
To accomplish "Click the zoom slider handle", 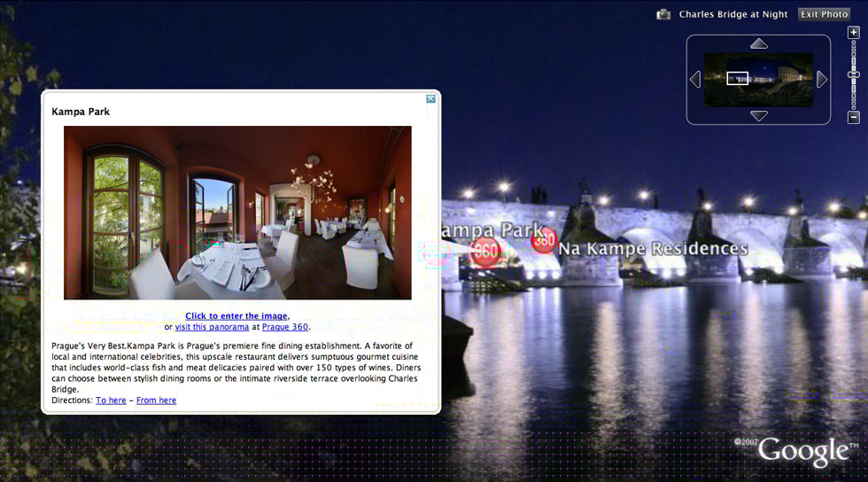I will point(854,74).
